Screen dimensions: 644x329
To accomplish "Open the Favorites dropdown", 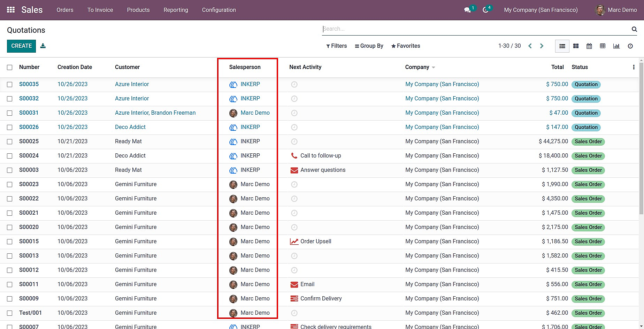I will [x=406, y=46].
